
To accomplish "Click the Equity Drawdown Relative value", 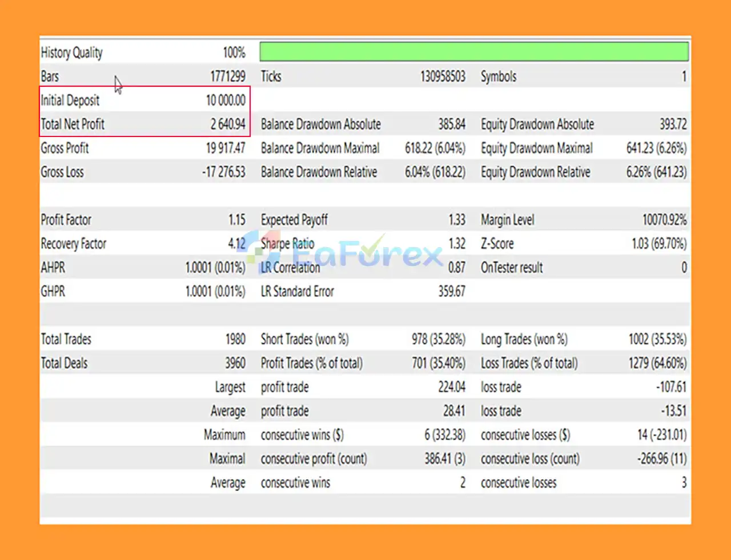I will (656, 172).
